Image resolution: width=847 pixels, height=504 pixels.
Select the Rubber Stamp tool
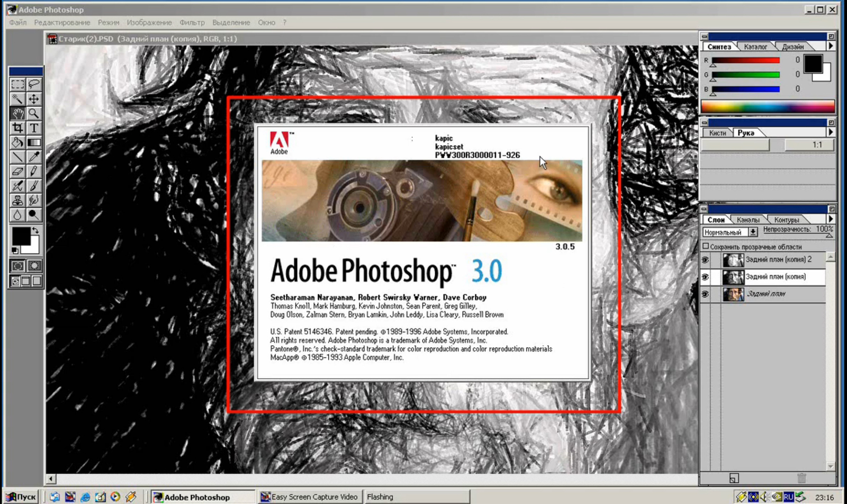click(x=17, y=201)
